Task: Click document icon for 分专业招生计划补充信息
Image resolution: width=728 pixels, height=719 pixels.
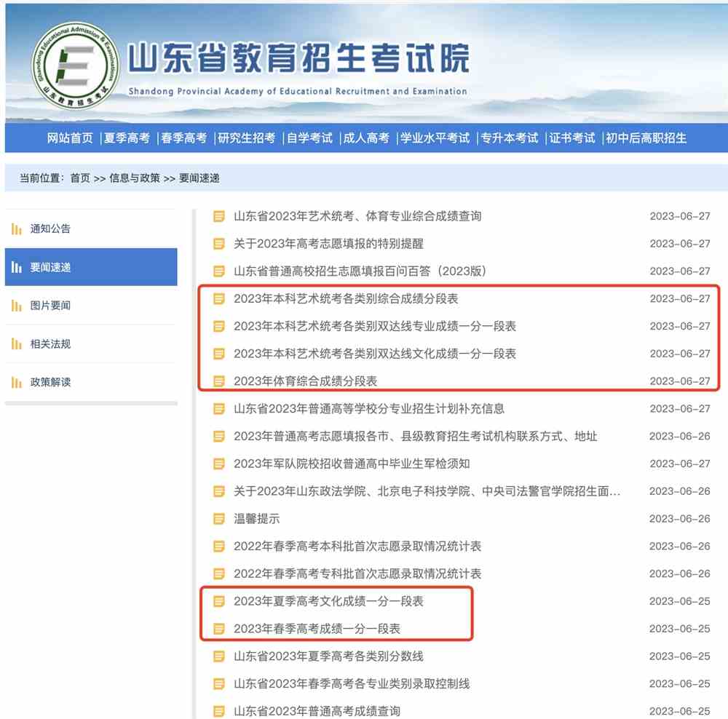Action: pos(218,409)
